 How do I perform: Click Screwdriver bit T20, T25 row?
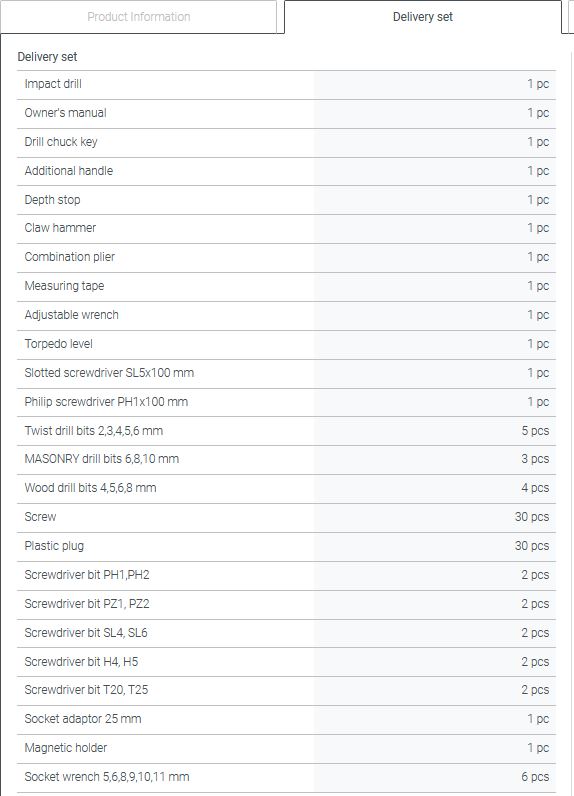(286, 690)
